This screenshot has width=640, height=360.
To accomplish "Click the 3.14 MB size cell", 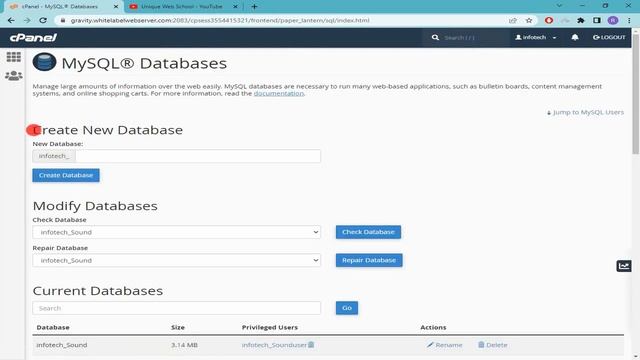I will pyautogui.click(x=184, y=345).
